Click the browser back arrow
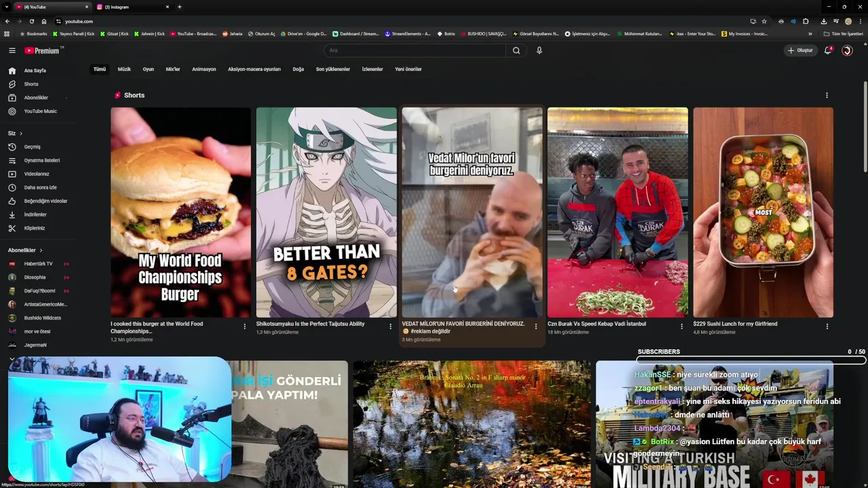Viewport: 868px width, 488px height. [x=7, y=21]
